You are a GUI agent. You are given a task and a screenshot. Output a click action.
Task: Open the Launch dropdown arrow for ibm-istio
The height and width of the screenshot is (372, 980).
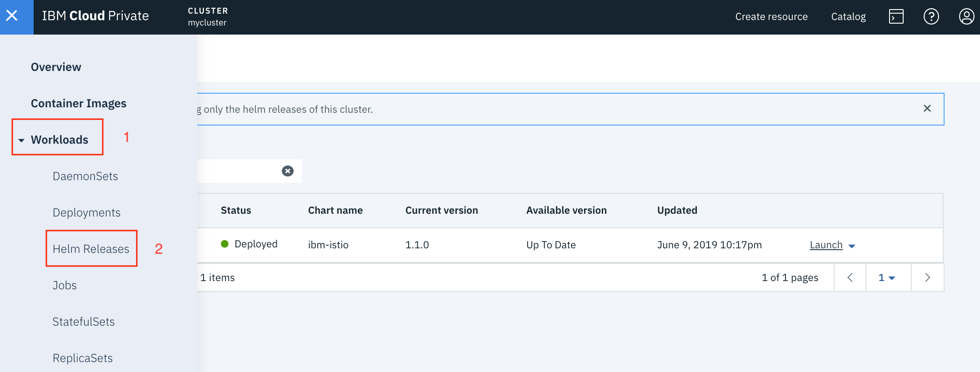click(x=852, y=246)
